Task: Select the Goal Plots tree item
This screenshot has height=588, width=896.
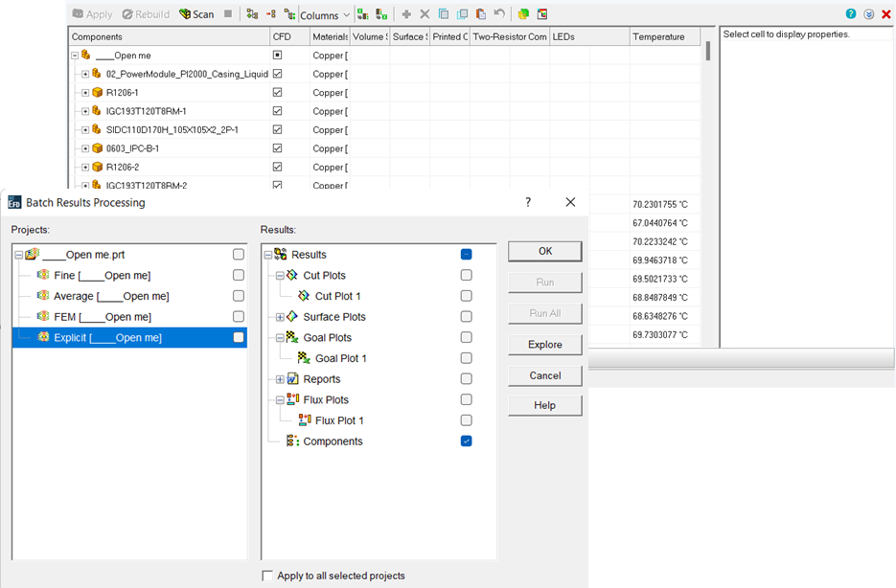Action: (x=328, y=337)
